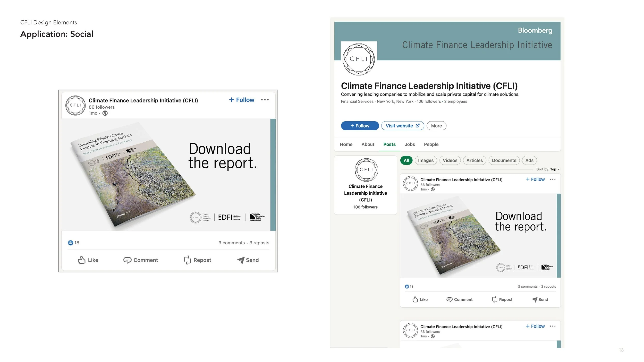Open the CFLI name link in the enlarged standalone post
The height and width of the screenshot is (362, 644).
point(143,100)
